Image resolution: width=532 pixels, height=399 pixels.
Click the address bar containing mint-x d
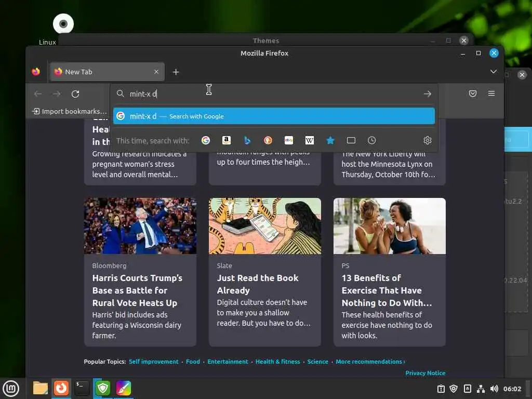[273, 94]
